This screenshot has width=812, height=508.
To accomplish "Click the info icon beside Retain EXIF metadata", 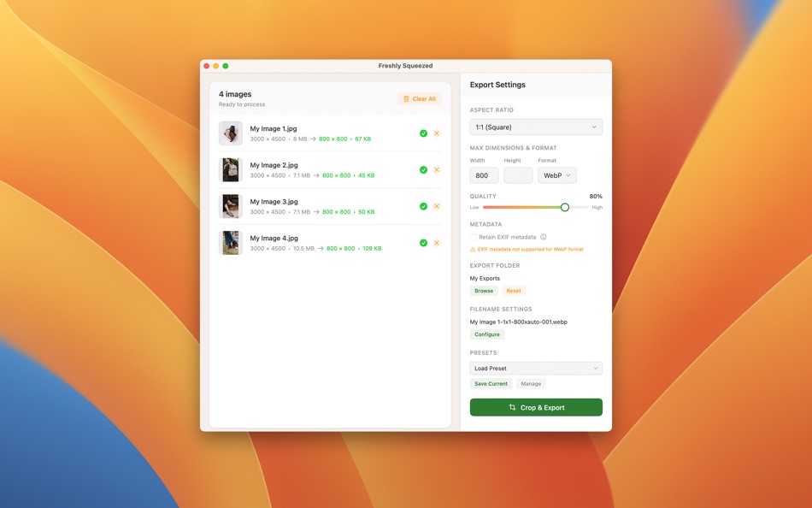I will point(543,237).
